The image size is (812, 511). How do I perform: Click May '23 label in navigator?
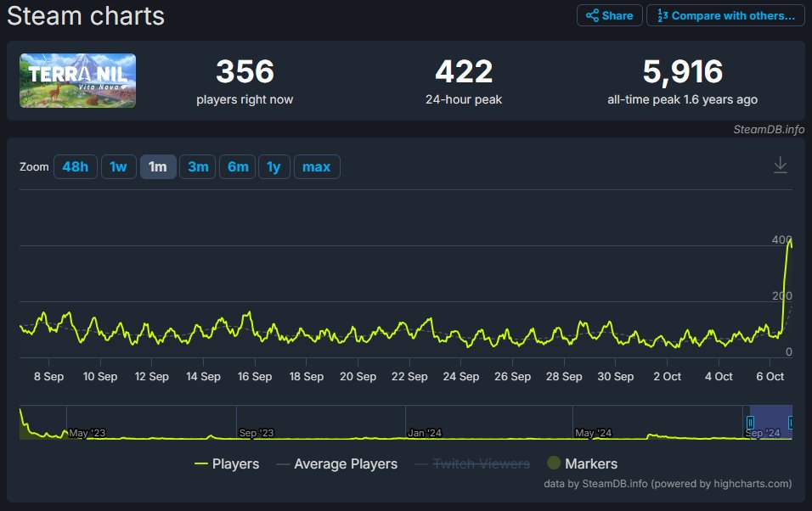(x=87, y=433)
